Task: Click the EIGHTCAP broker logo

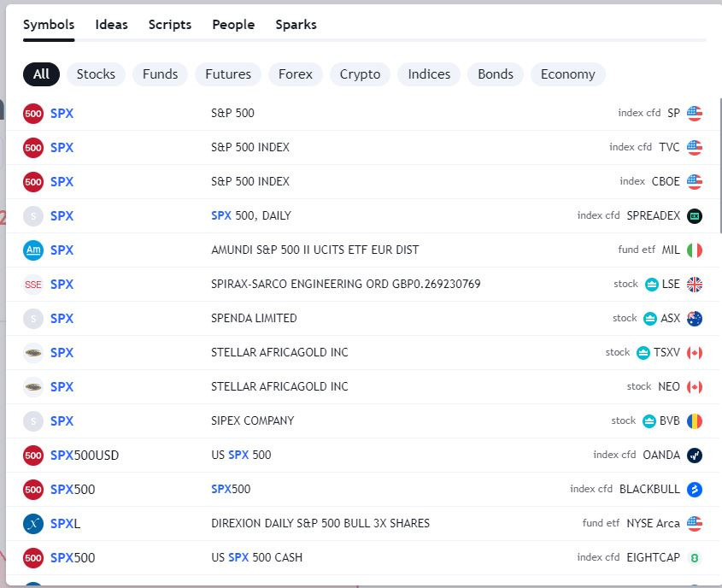Action: point(695,557)
